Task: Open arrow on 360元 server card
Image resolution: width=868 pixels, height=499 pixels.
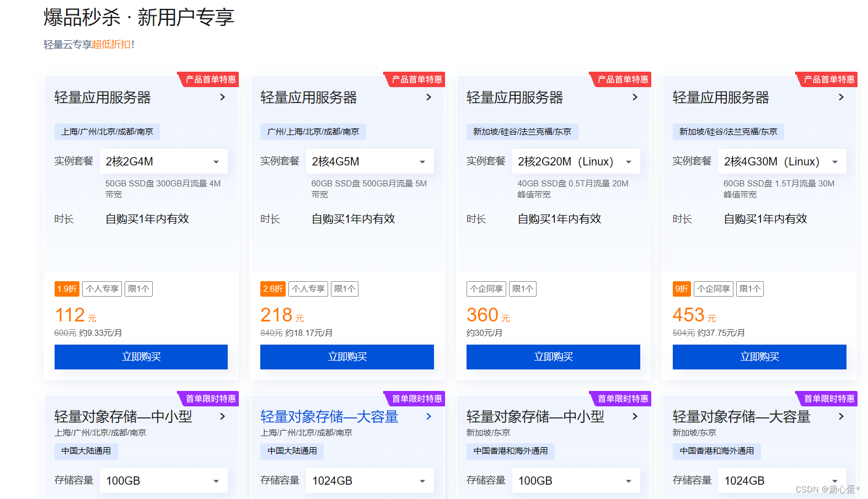Action: 635,97
